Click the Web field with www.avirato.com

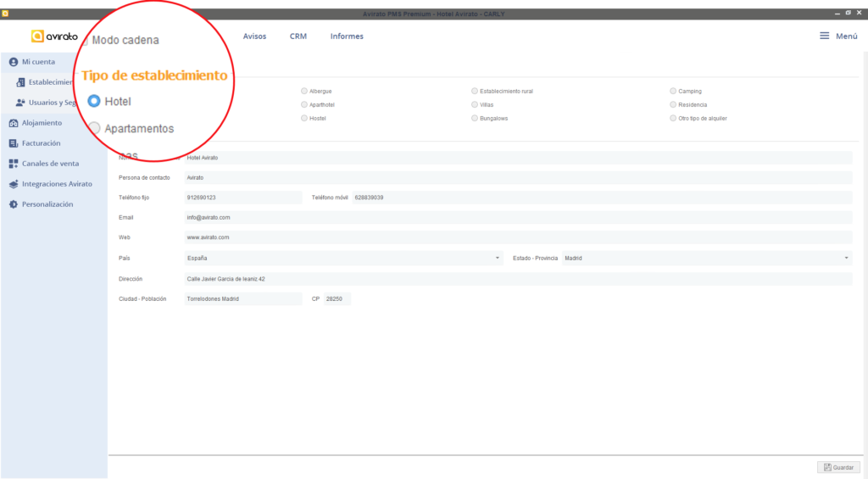tap(518, 237)
